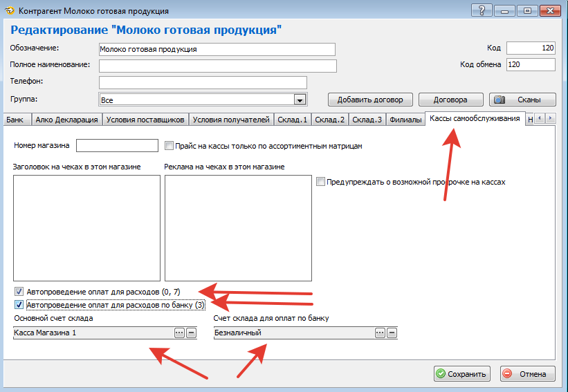Screen dimensions: 568x392
Task: Click the help question mark in title bar
Action: (482, 10)
